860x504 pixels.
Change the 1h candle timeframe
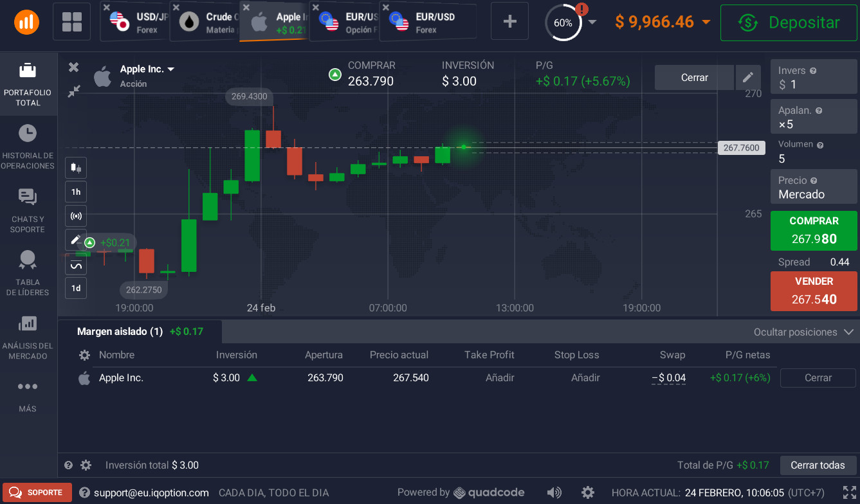coord(76,192)
